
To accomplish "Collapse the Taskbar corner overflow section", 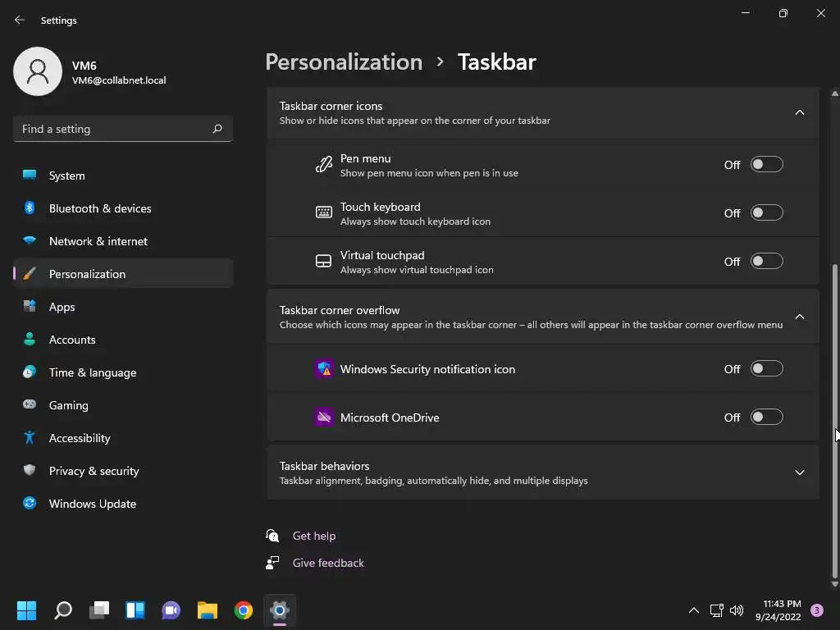I will (799, 317).
